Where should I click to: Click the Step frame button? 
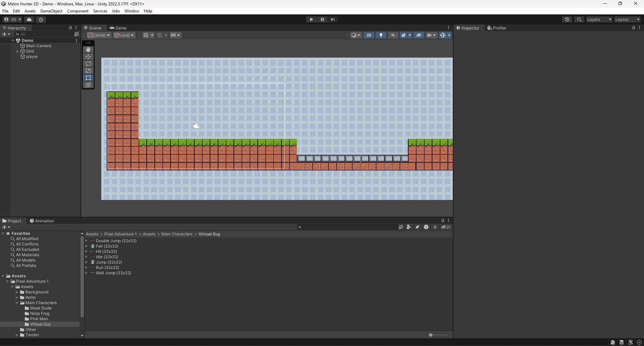pyautogui.click(x=332, y=19)
